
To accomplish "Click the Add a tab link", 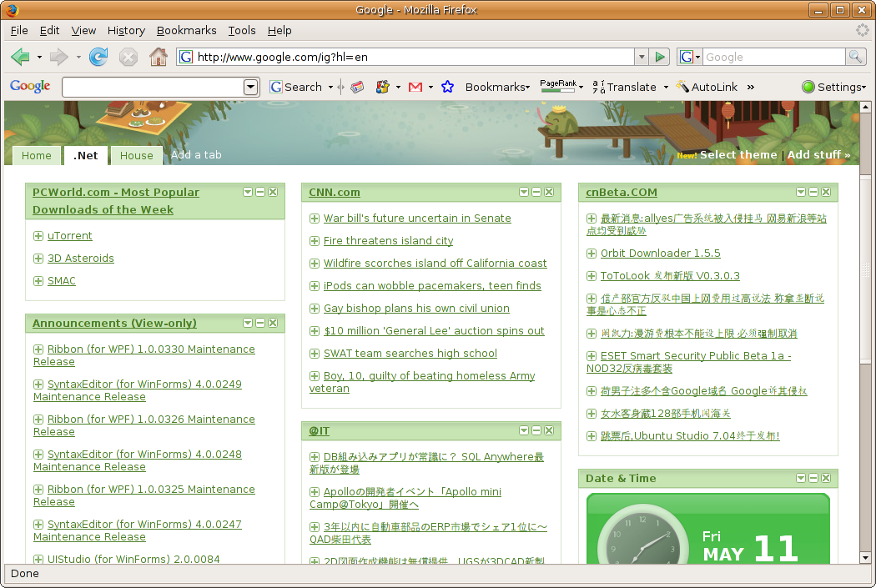I will tap(196, 154).
